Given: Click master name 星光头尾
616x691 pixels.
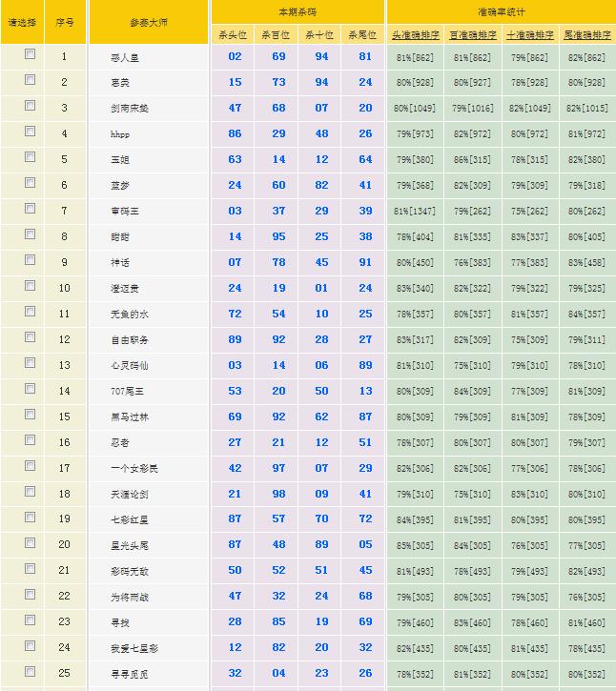Looking at the screenshot, I should point(130,546).
